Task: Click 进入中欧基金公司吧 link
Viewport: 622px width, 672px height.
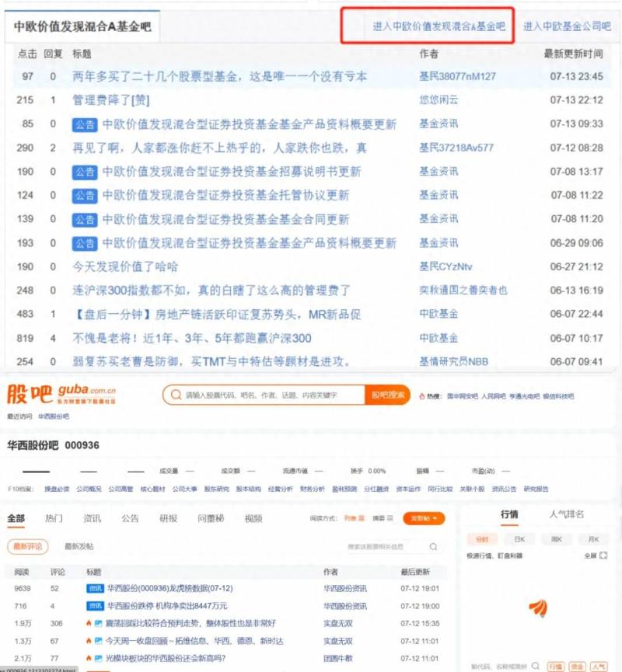Action: coord(567,26)
